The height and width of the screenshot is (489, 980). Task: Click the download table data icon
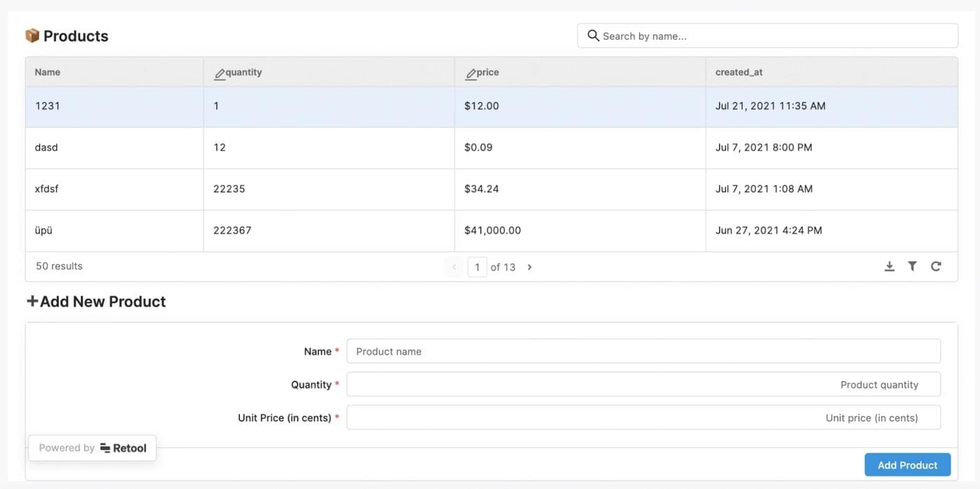tap(889, 266)
